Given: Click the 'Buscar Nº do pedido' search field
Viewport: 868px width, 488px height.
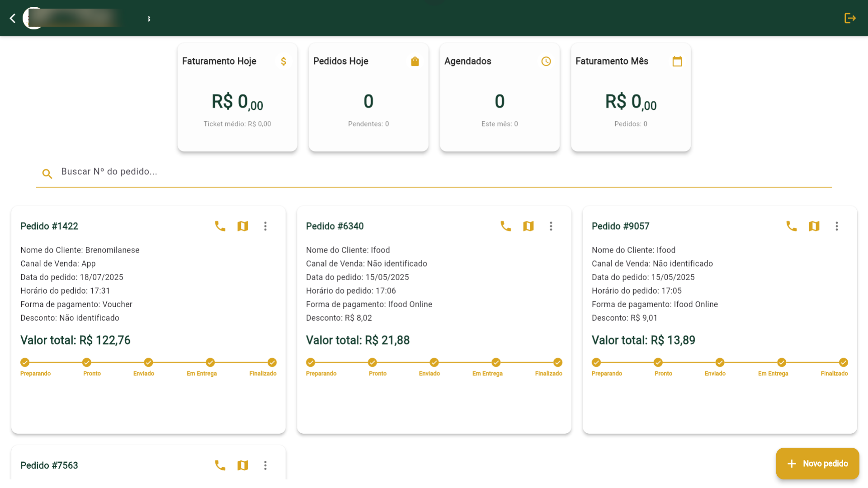Looking at the screenshot, I should tap(181, 172).
